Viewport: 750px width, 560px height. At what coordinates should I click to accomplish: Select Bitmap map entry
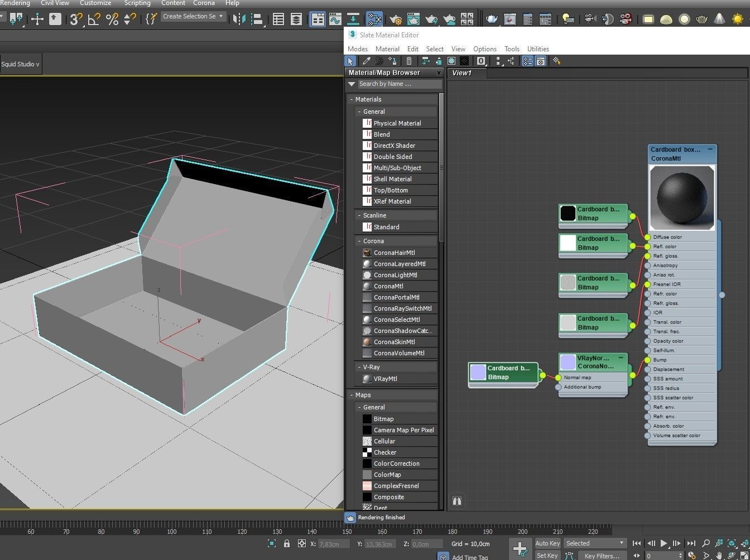(383, 419)
